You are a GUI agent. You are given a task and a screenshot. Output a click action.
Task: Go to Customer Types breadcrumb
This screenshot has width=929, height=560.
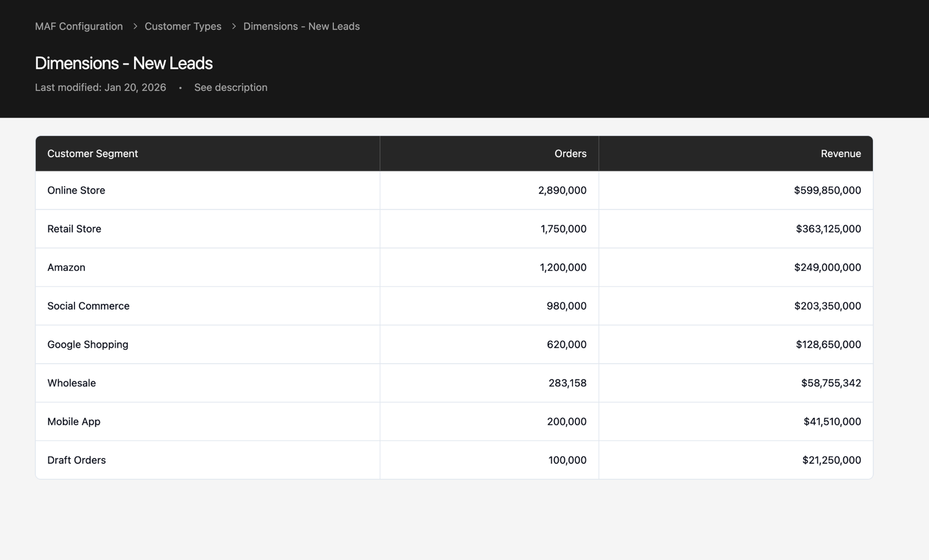tap(183, 26)
